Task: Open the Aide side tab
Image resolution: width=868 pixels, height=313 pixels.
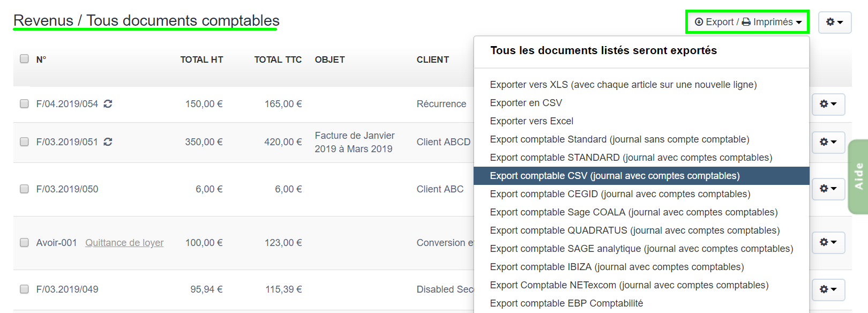Action: [858, 176]
